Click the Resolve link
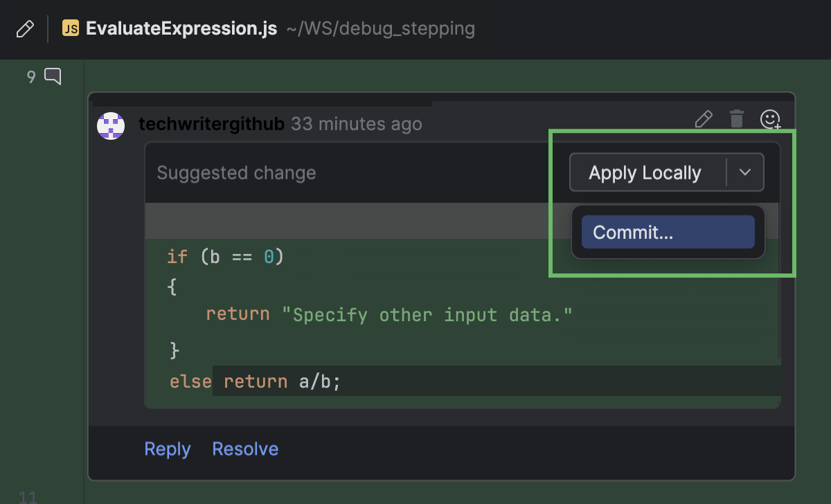831x504 pixels. [244, 449]
